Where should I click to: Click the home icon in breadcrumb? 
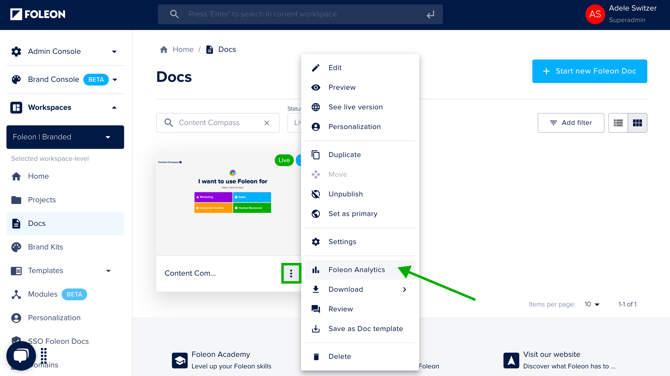point(164,50)
